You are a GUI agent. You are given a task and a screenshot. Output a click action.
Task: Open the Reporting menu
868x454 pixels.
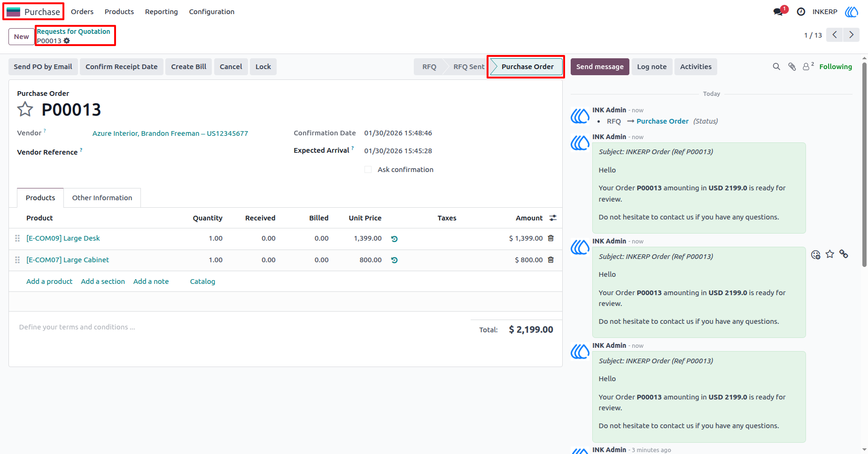[162, 12]
